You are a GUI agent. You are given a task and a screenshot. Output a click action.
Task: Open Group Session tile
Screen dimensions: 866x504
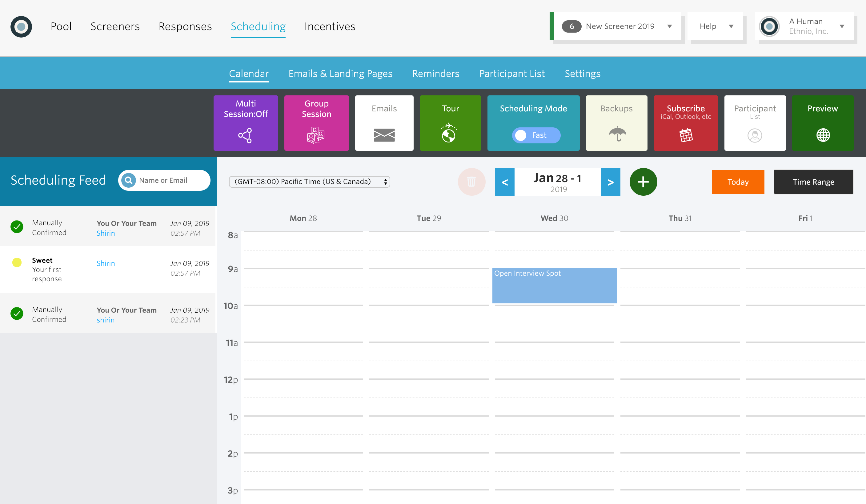coord(316,123)
